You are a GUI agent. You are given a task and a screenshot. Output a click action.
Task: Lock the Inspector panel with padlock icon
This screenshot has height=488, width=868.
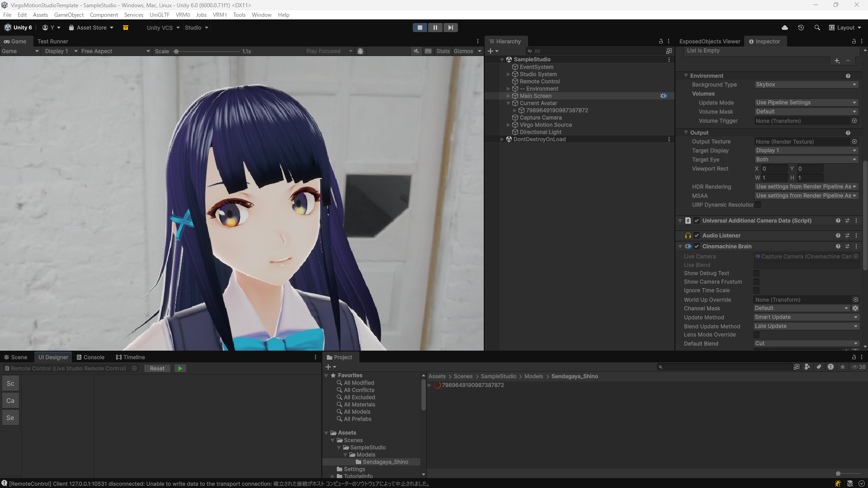(854, 41)
